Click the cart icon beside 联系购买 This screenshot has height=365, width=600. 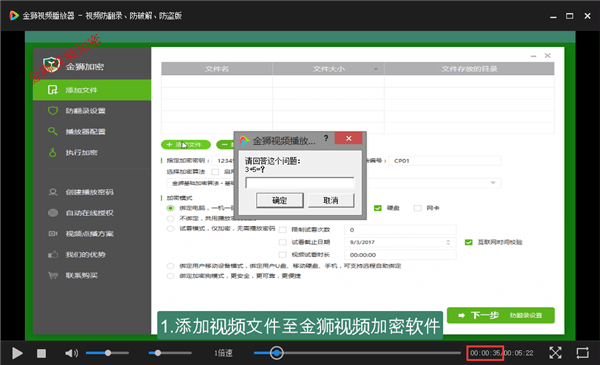53,275
